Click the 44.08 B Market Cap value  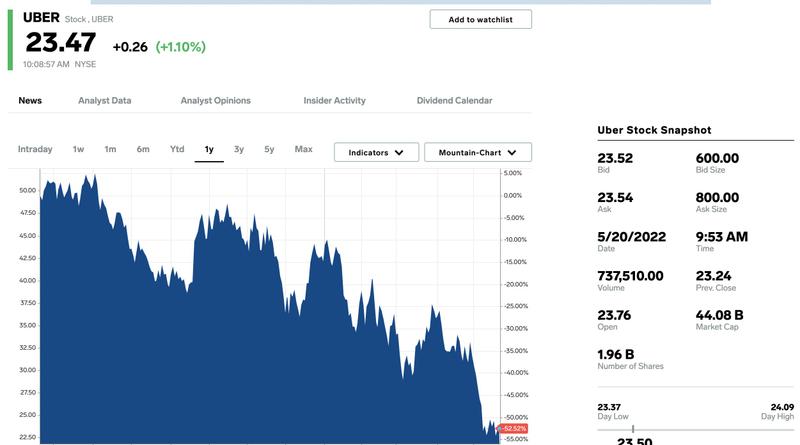tap(719, 315)
